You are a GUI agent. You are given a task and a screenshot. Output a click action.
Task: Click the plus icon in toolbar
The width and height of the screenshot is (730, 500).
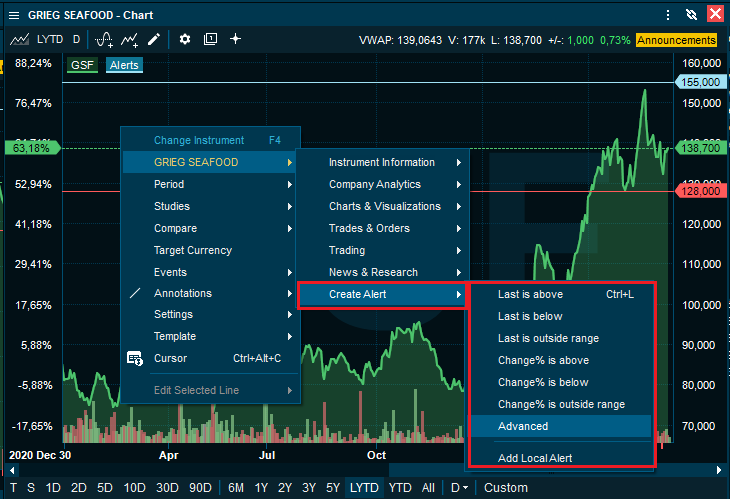pyautogui.click(x=236, y=40)
